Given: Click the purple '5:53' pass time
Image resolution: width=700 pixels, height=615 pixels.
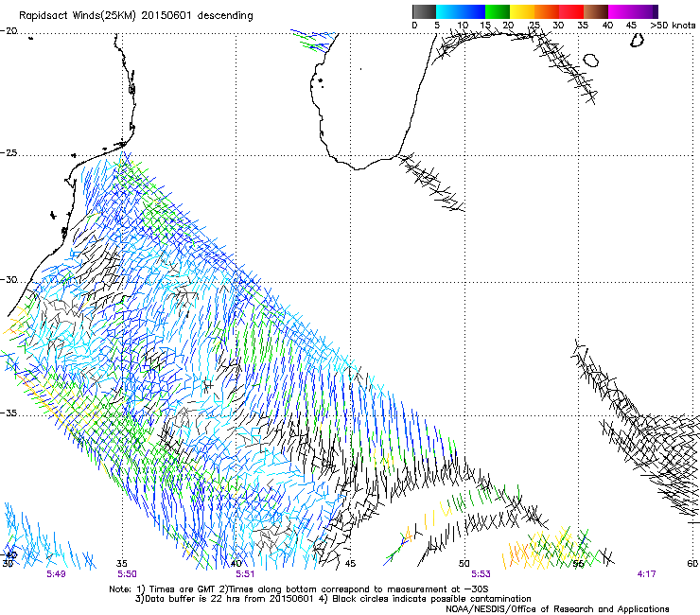Looking at the screenshot, I should point(481,574).
